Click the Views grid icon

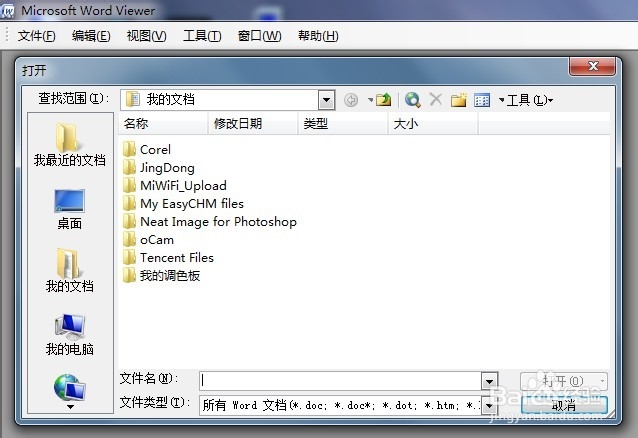[x=482, y=100]
